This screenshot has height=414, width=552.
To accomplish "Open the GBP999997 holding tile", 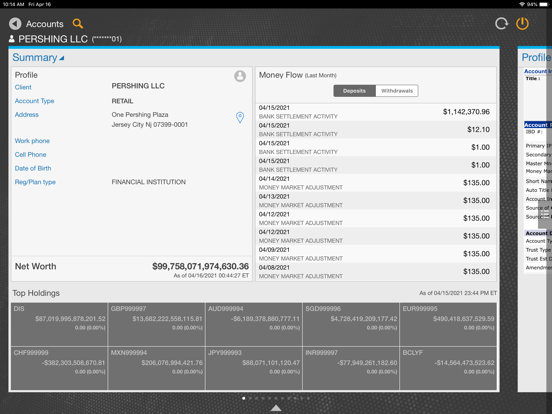I will pos(157,324).
